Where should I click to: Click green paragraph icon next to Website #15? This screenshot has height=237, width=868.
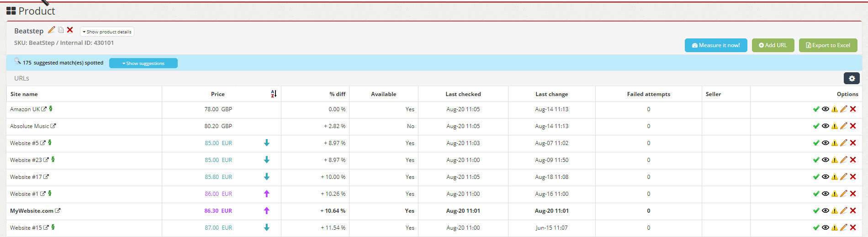point(53,227)
